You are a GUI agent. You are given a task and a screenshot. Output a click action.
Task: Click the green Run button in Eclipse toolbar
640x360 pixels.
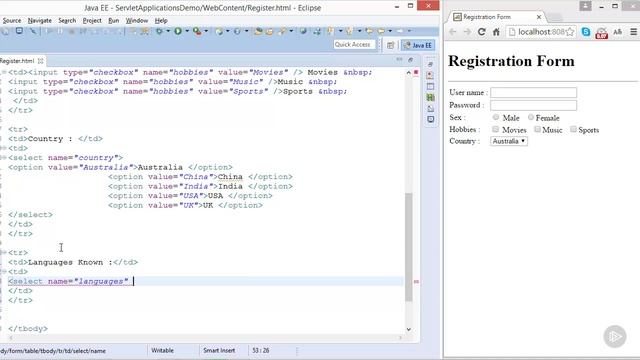click(178, 31)
